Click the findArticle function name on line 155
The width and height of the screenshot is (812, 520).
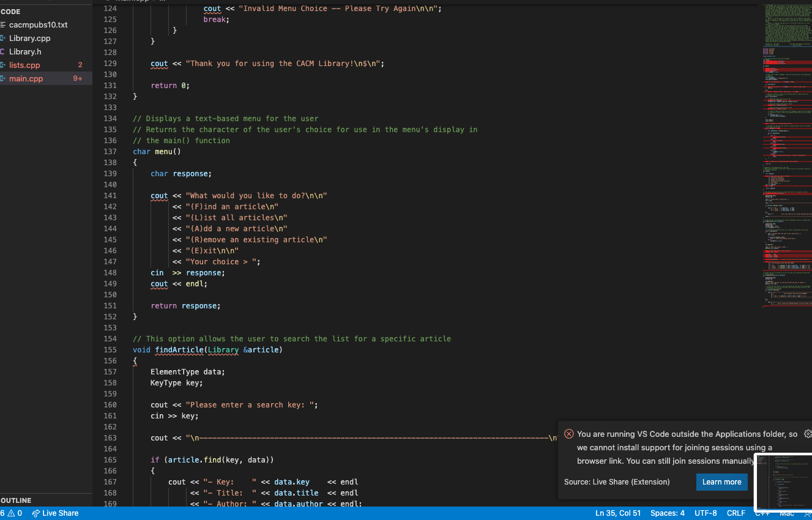coord(179,350)
